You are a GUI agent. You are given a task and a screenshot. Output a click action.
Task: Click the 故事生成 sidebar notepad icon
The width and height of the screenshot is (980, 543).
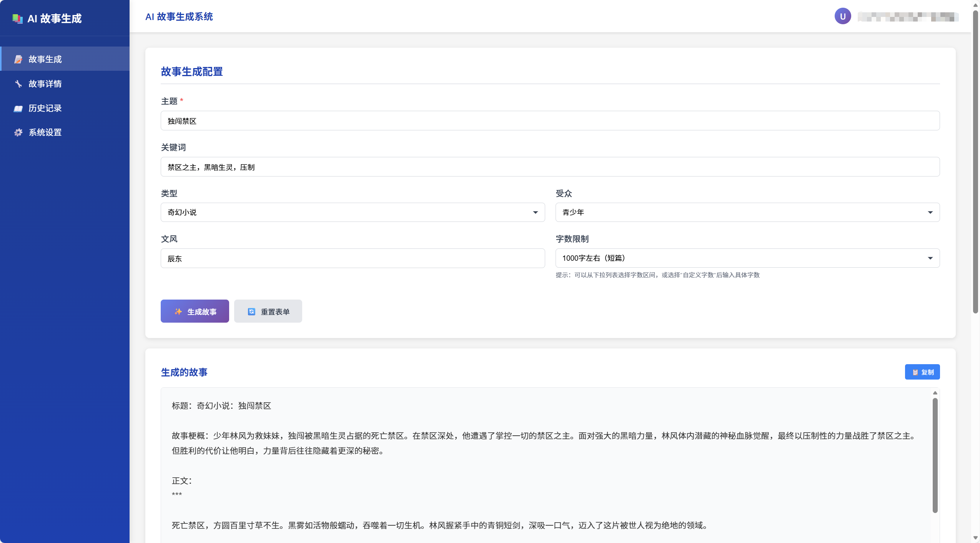pyautogui.click(x=18, y=59)
